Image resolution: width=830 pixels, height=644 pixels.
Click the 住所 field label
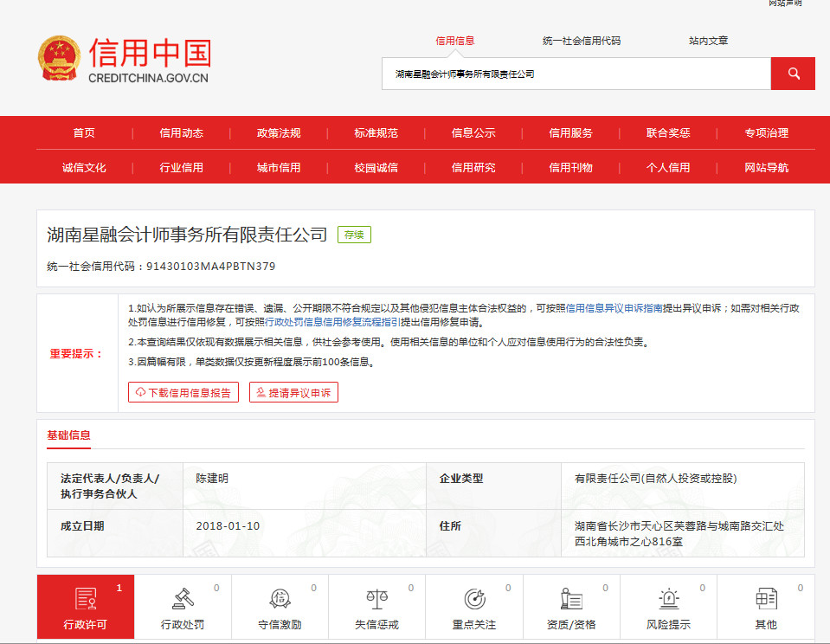click(x=450, y=526)
